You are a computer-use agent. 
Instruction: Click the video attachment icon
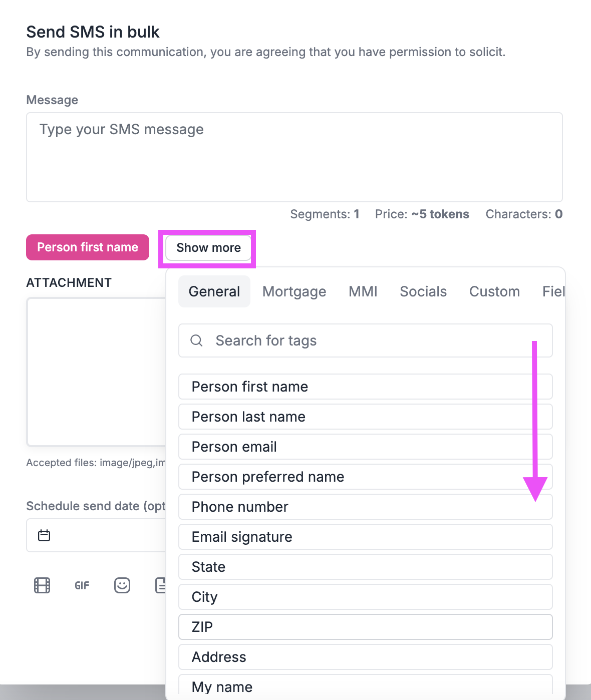point(42,585)
